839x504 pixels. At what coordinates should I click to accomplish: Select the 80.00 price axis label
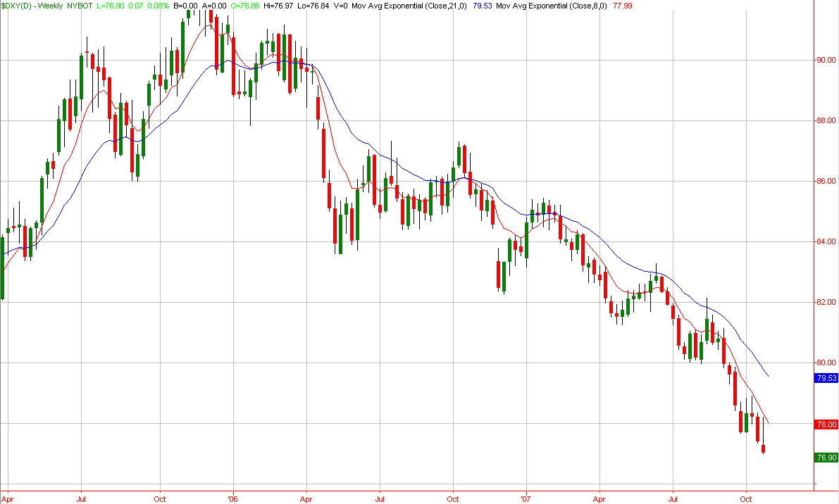pos(826,363)
